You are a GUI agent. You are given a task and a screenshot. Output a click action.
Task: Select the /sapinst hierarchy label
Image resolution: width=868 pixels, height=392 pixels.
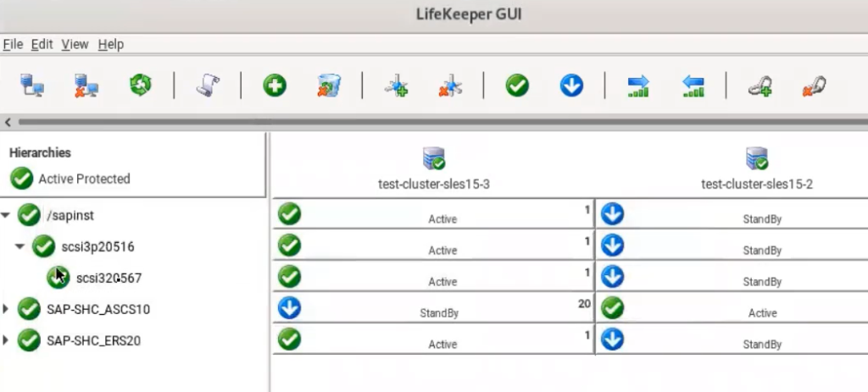point(70,216)
